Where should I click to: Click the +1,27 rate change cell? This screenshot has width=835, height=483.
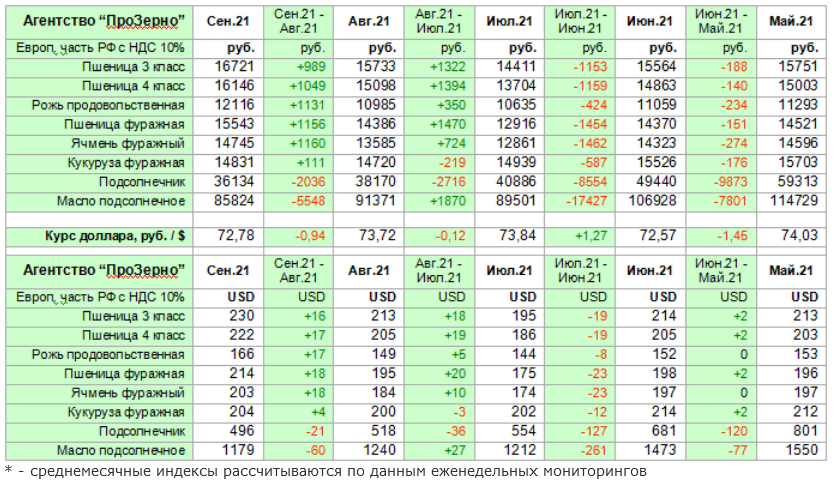point(580,236)
